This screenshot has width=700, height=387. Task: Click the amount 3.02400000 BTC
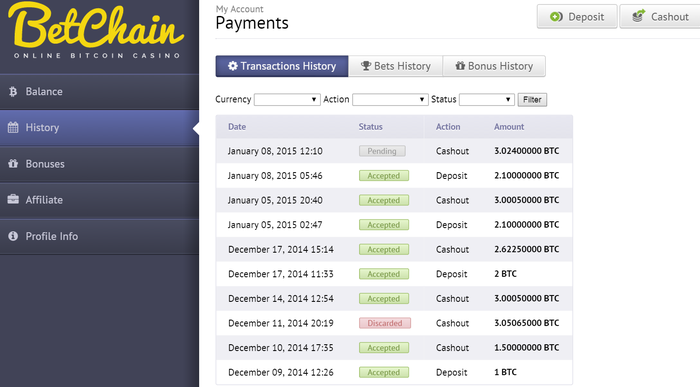click(526, 151)
